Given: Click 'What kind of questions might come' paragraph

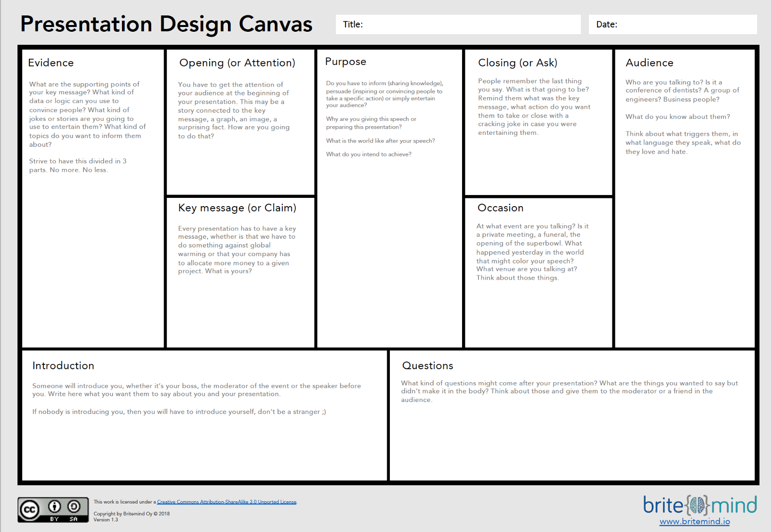Looking at the screenshot, I should (569, 391).
